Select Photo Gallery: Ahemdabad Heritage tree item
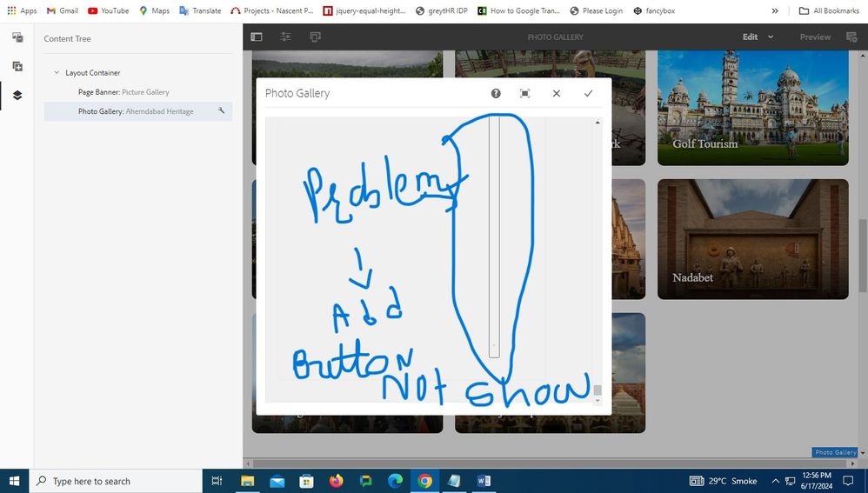 [x=136, y=111]
